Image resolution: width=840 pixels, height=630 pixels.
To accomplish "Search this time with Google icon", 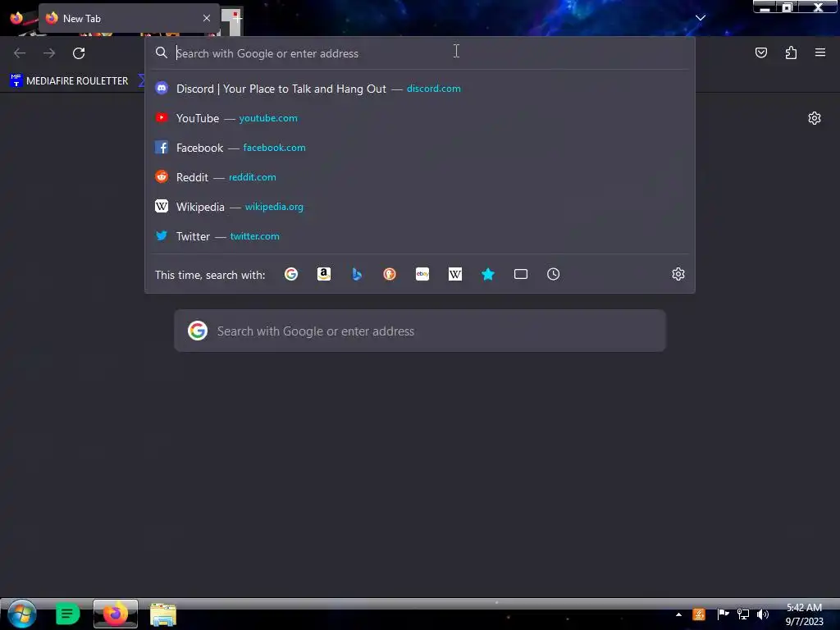I will (x=291, y=274).
